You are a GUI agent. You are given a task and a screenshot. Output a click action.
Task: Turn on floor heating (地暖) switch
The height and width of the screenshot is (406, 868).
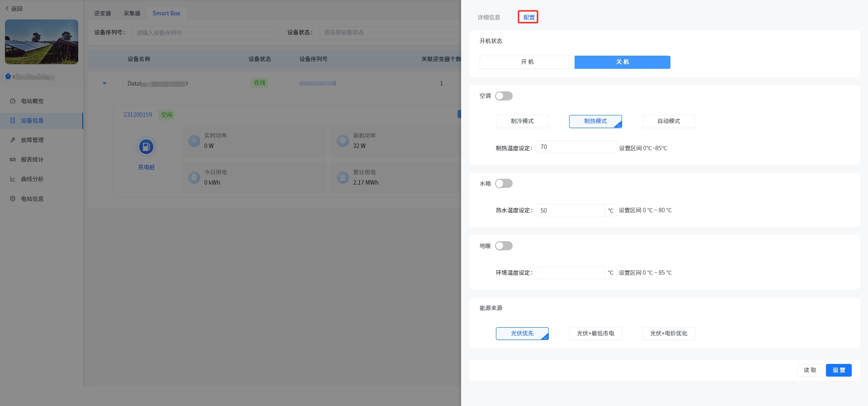[504, 246]
